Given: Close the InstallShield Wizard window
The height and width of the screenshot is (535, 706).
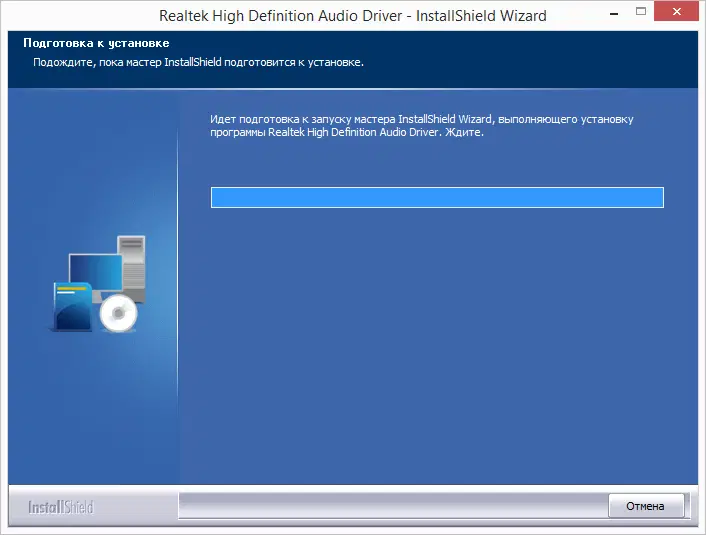Looking at the screenshot, I should 676,12.
